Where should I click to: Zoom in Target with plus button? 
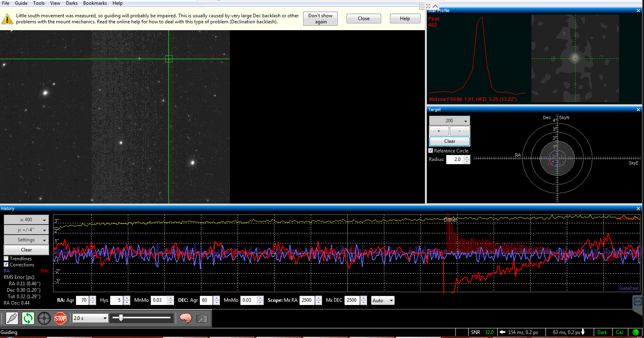point(439,131)
